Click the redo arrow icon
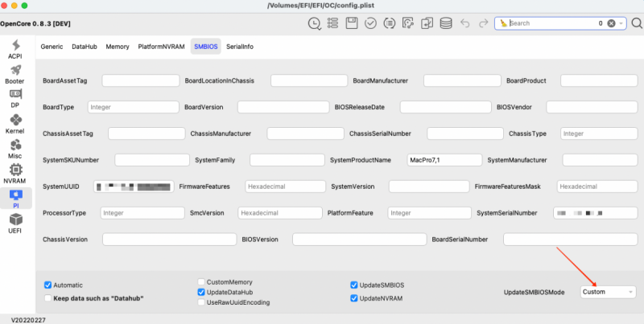The image size is (644, 324). click(x=484, y=23)
